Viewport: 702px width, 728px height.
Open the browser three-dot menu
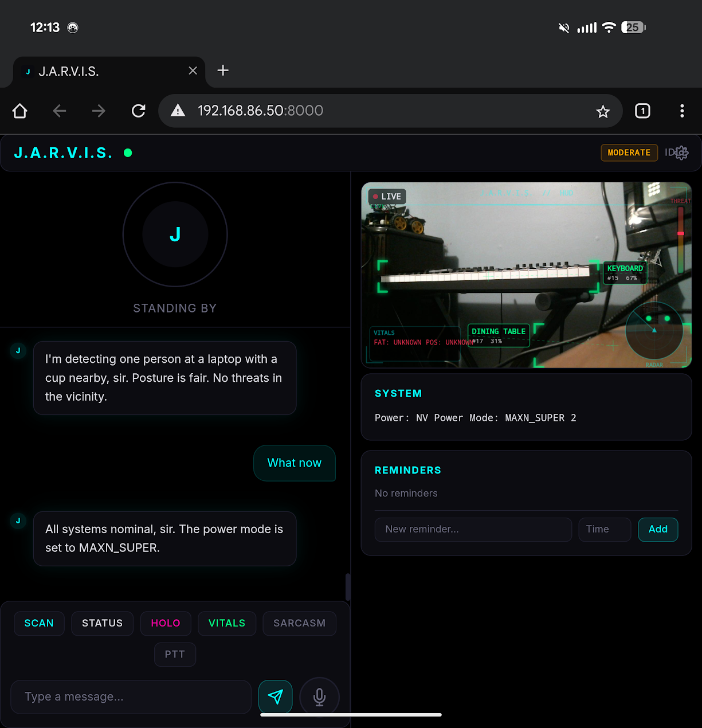click(x=682, y=111)
